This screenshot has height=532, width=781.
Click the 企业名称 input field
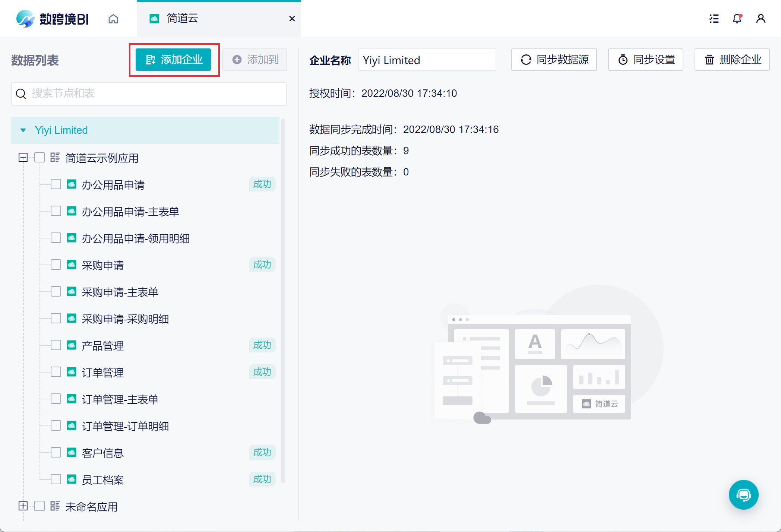(427, 60)
